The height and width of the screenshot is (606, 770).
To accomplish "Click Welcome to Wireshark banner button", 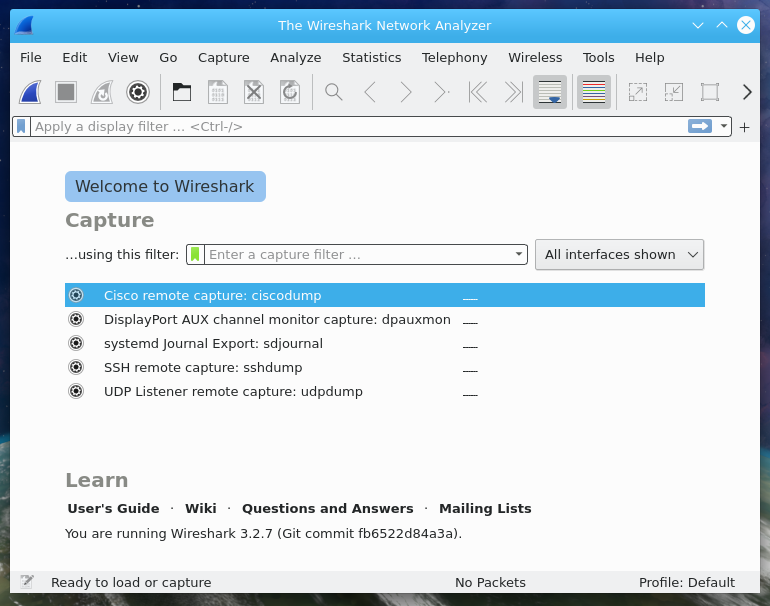I will (x=165, y=187).
